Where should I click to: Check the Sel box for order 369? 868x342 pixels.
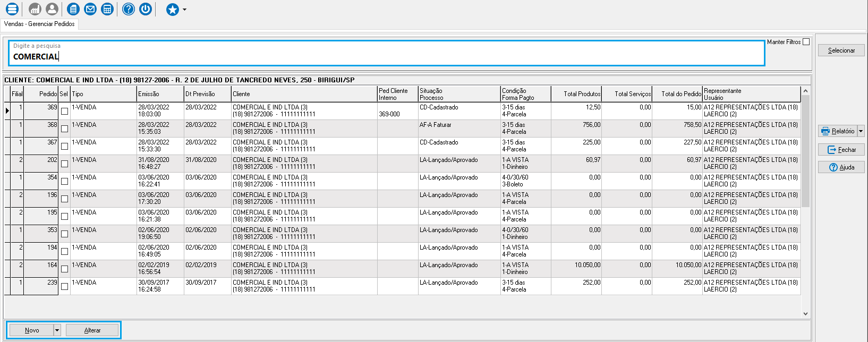point(64,112)
